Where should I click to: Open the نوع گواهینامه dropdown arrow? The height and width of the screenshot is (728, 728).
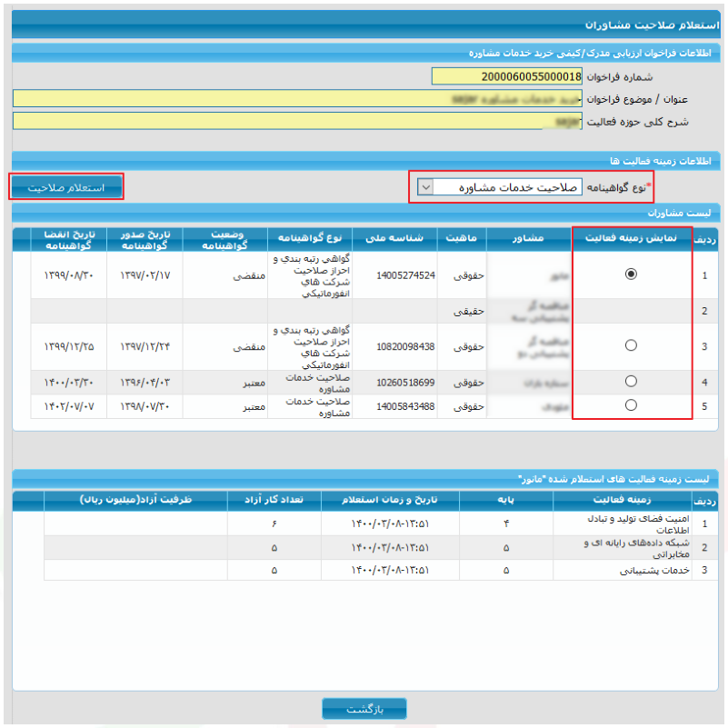coord(425,187)
